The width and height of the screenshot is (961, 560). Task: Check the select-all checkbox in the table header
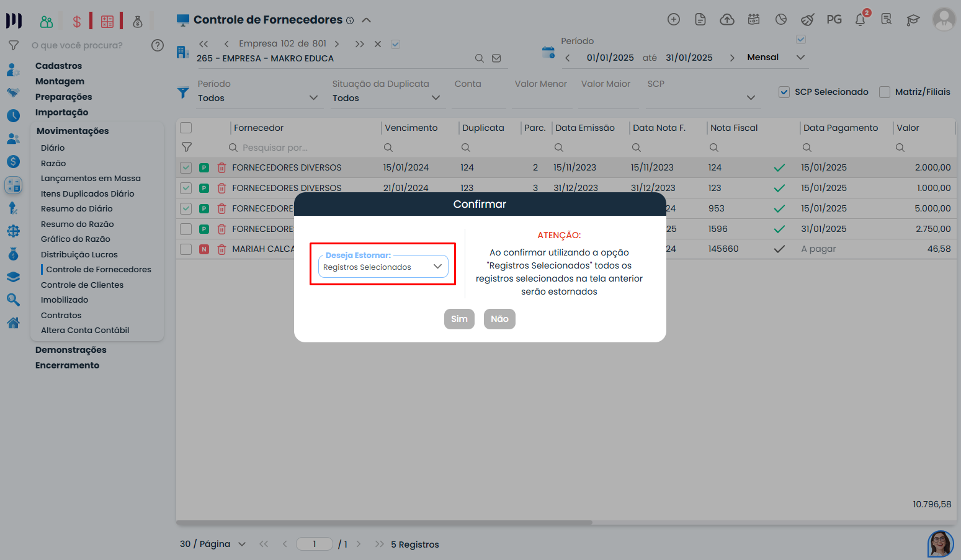point(186,128)
